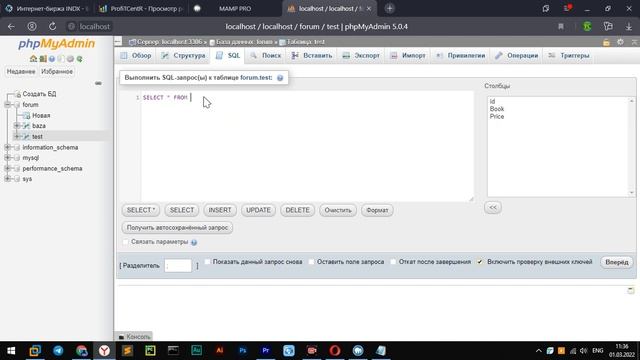Expand the performance_schema database
The width and height of the screenshot is (640, 360).
click(x=7, y=168)
